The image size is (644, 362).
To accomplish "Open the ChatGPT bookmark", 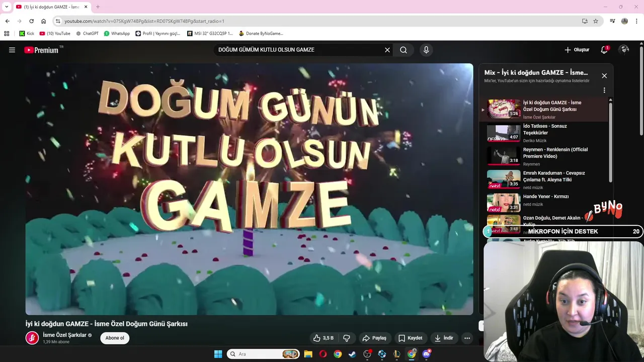I will (x=87, y=34).
